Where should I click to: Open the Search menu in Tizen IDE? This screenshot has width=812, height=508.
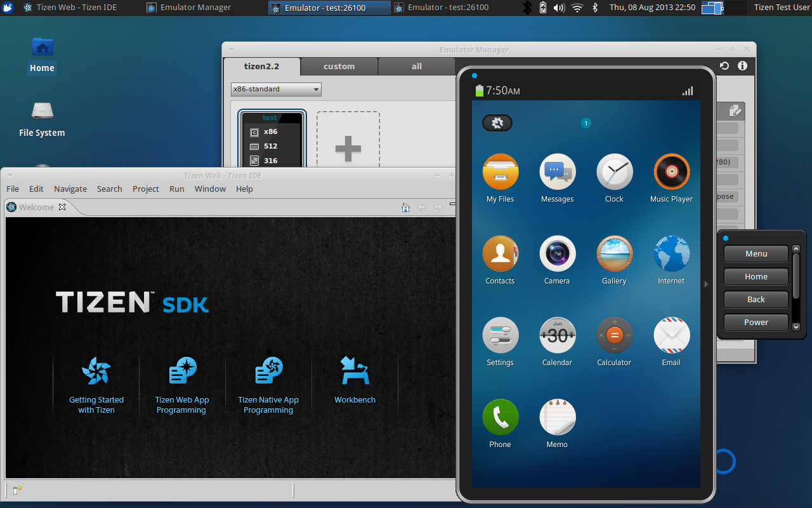point(110,189)
